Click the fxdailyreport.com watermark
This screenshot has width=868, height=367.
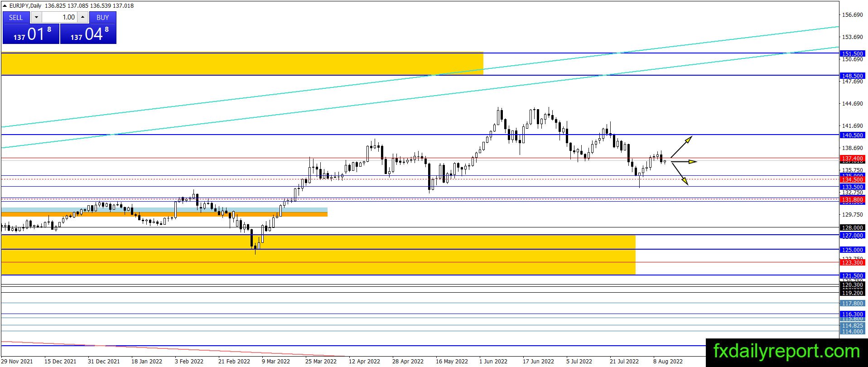coord(786,352)
